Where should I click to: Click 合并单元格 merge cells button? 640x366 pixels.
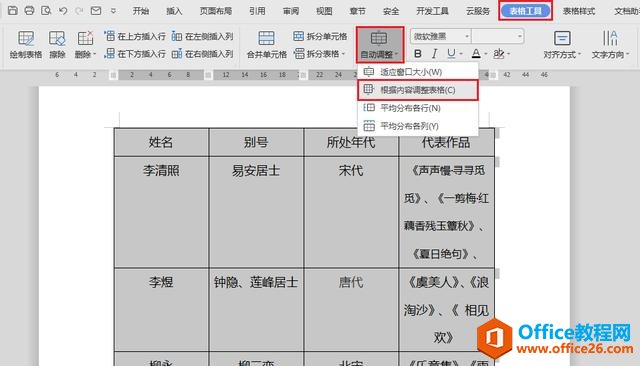267,45
